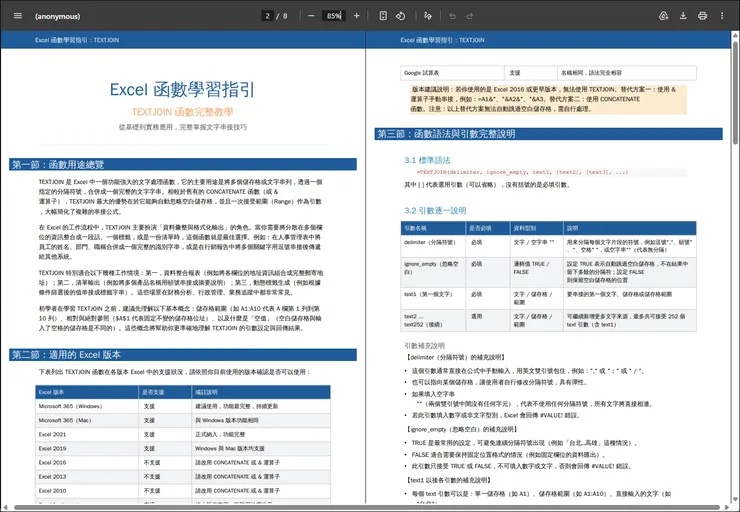Click the vertical scrollbar thumb
This screenshot has width=740, height=512.
(x=735, y=93)
